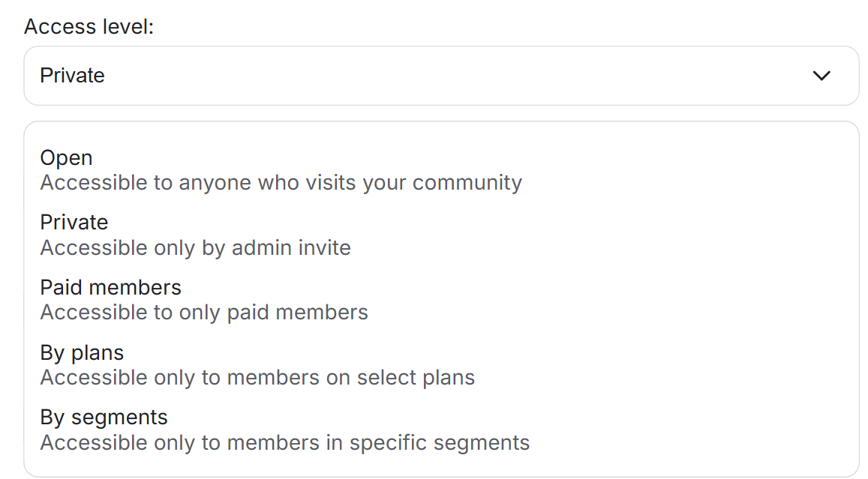Click "Accessible only to members on select plans"
The width and height of the screenshot is (868, 479).
point(257,378)
